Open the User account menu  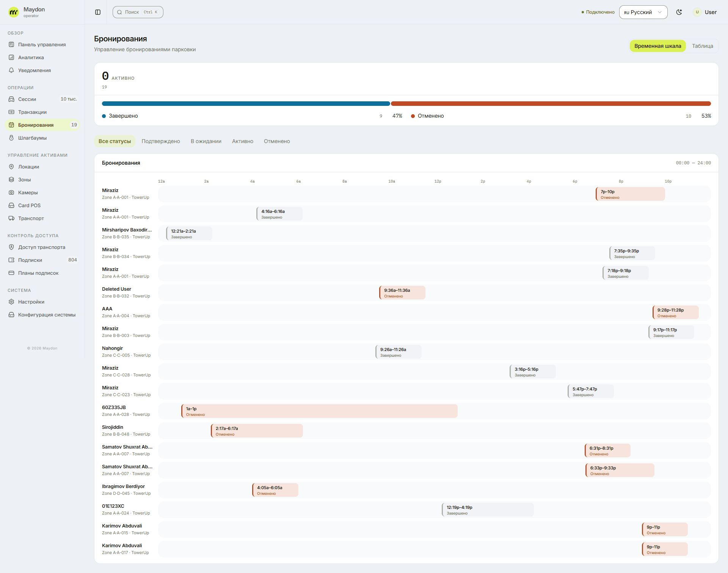[x=705, y=12]
